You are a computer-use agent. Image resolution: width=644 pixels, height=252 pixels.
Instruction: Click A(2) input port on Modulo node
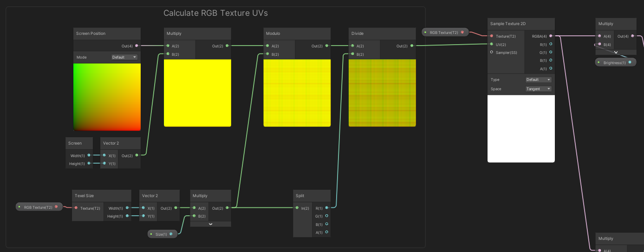click(x=267, y=46)
